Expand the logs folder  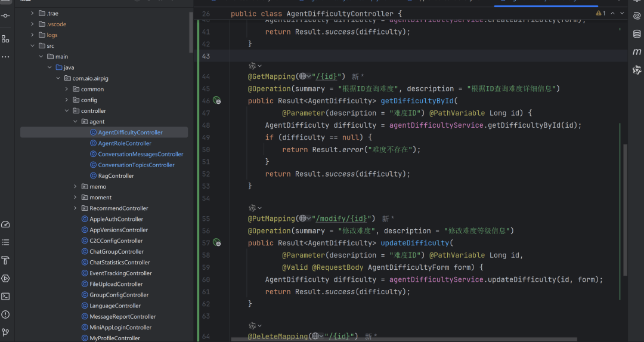[33, 35]
